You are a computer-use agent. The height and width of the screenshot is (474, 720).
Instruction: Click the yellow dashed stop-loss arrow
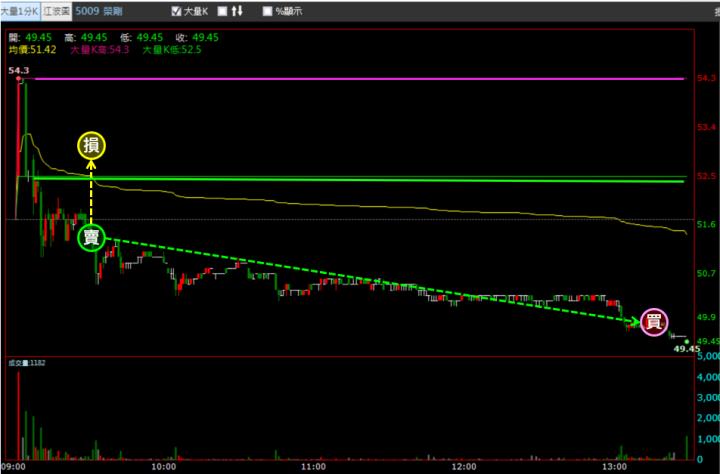[91, 195]
